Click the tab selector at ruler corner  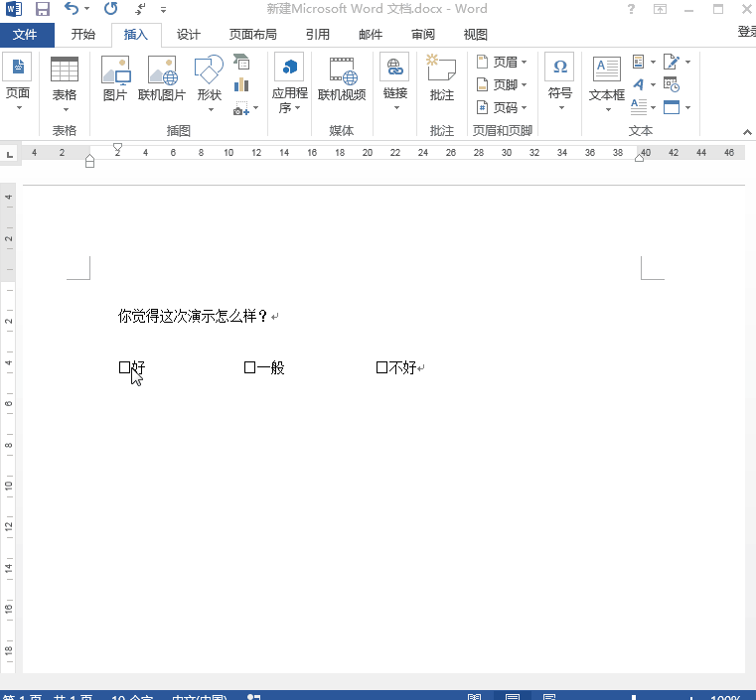tap(9, 155)
